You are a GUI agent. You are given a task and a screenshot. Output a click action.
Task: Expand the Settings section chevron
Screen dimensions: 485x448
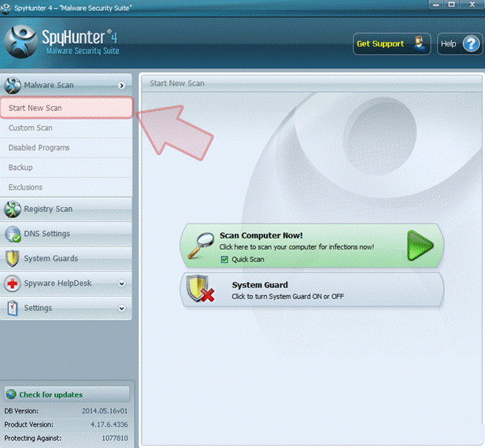pyautogui.click(x=122, y=308)
